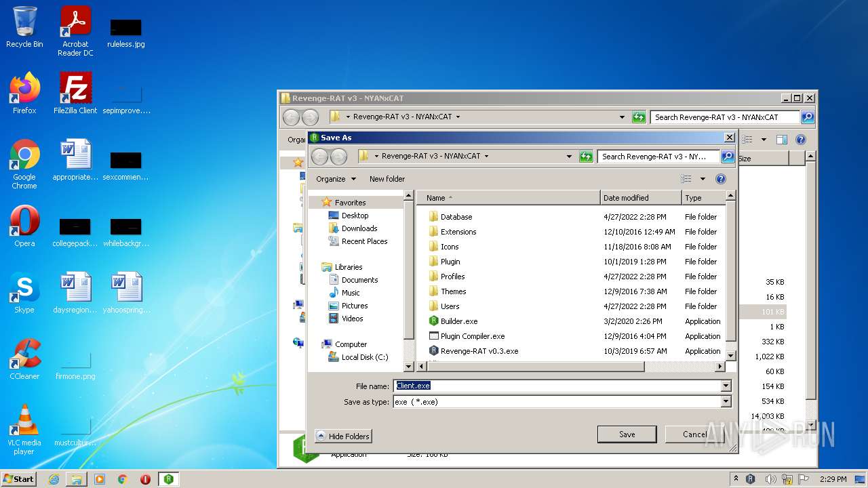Select Local Disk (C:) in navigation pane

pyautogui.click(x=358, y=357)
